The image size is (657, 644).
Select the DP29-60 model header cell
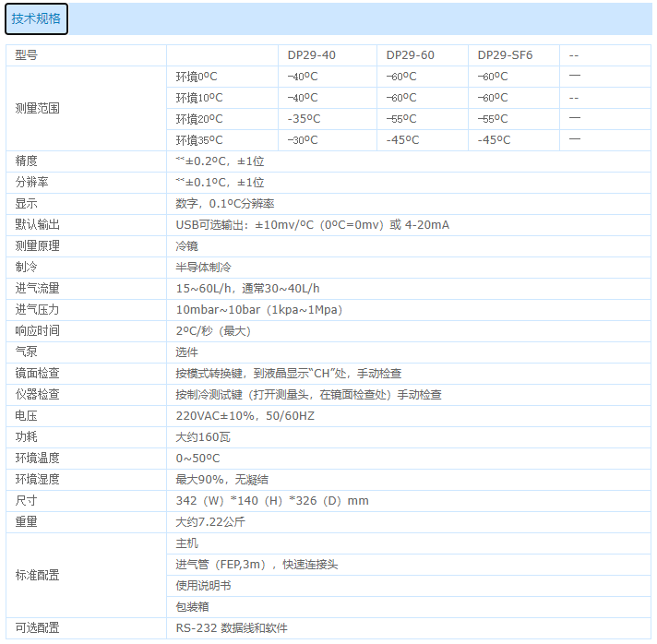[410, 55]
